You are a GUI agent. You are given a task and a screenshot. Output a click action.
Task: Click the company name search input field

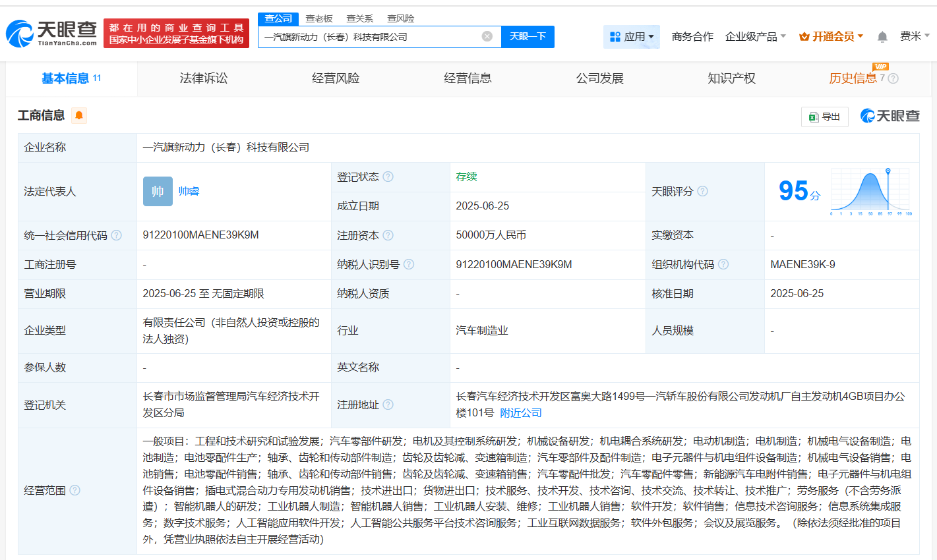click(x=369, y=37)
